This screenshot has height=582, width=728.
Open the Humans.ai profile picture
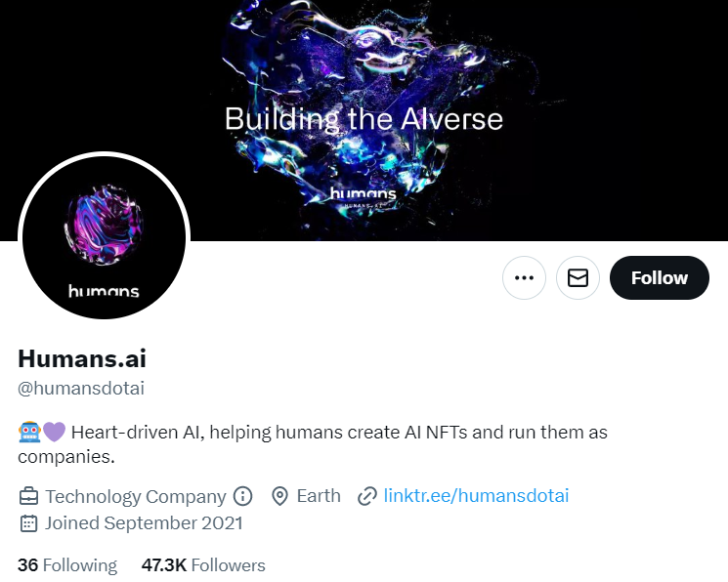tap(104, 237)
